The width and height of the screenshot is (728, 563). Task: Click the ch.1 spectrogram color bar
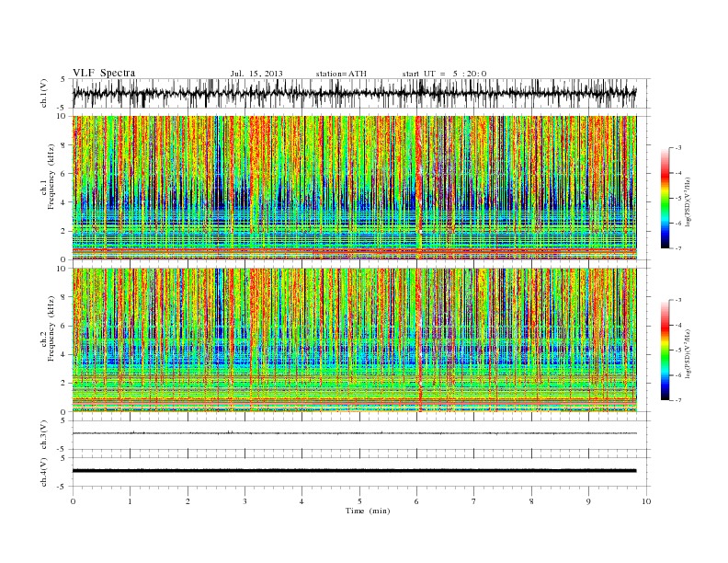(665, 199)
